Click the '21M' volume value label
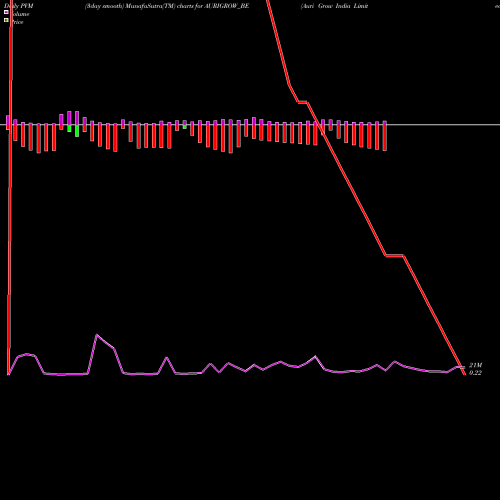This screenshot has height=500, width=500. pyautogui.click(x=475, y=365)
